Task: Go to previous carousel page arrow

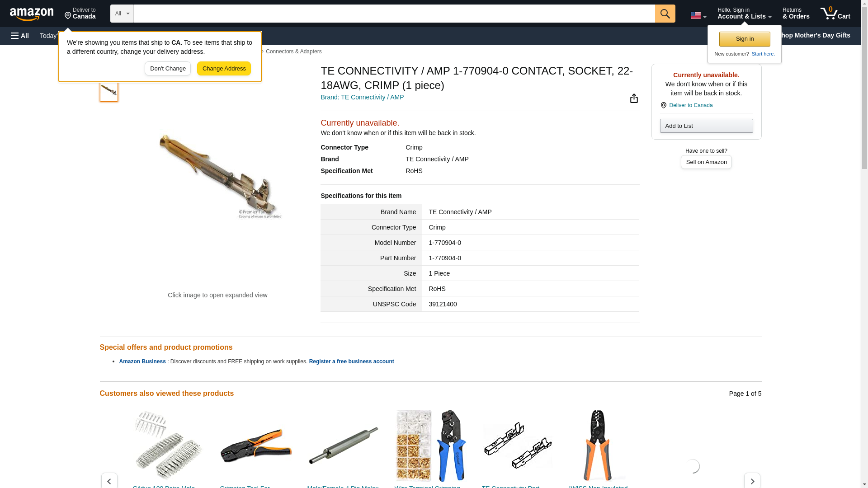Action: tap(109, 481)
